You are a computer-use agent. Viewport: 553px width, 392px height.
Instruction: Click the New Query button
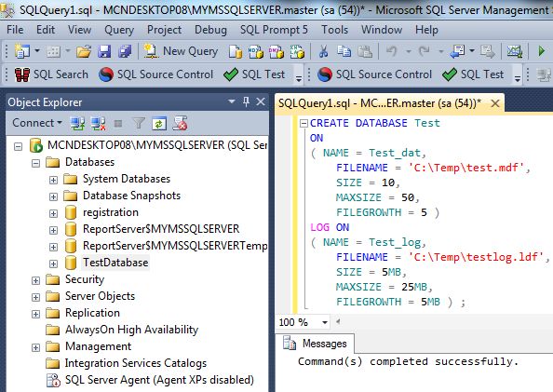pyautogui.click(x=181, y=51)
